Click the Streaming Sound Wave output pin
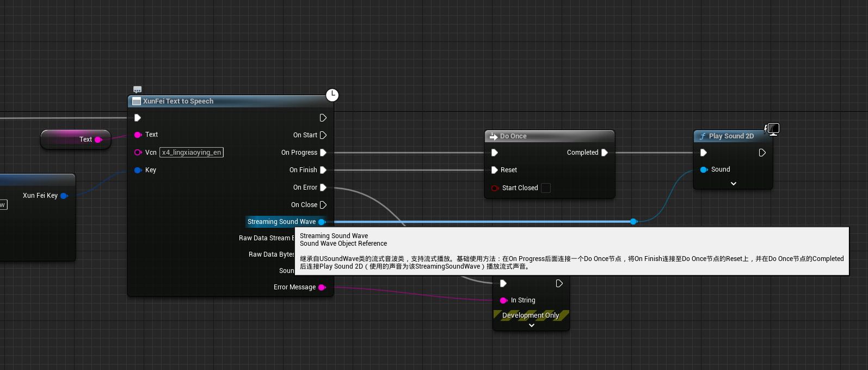The width and height of the screenshot is (868, 370). point(322,222)
